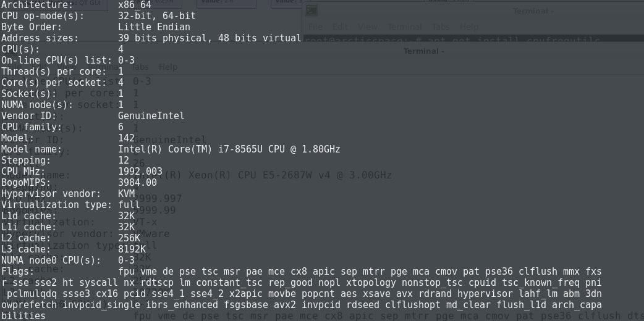Open Terminal menu above the apt-get command
The width and height of the screenshot is (644, 321).
[x=404, y=27]
